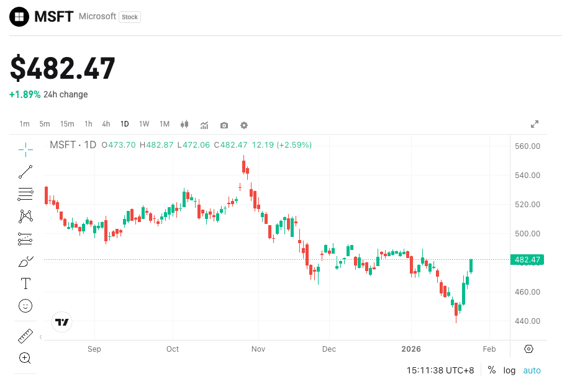This screenshot has height=392, width=562.
Task: Select the 5m interval tab
Action: (44, 124)
